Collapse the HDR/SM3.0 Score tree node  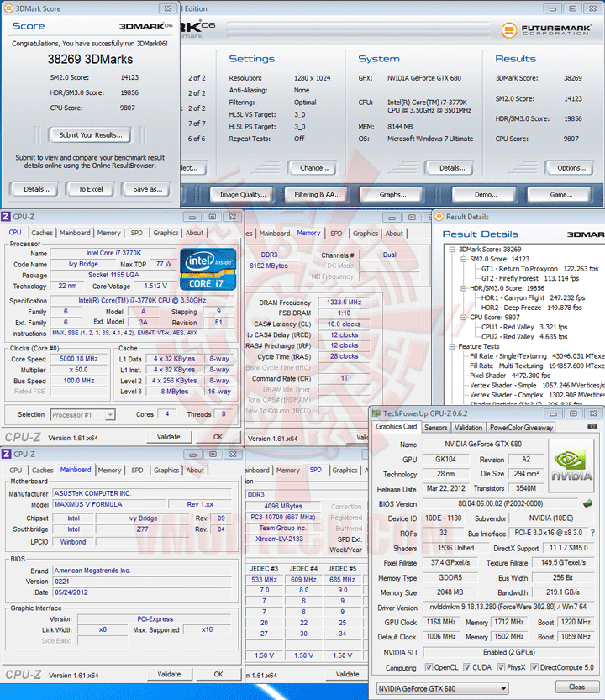click(464, 288)
